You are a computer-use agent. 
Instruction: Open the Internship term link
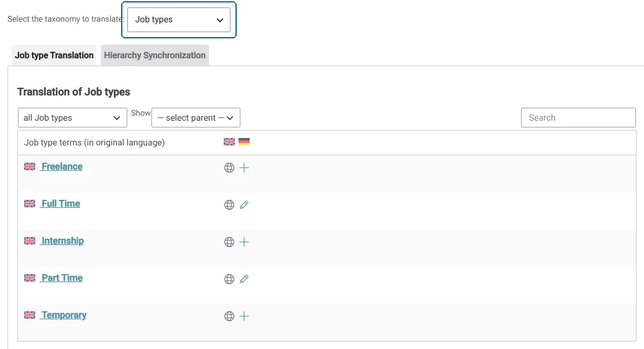[62, 241]
